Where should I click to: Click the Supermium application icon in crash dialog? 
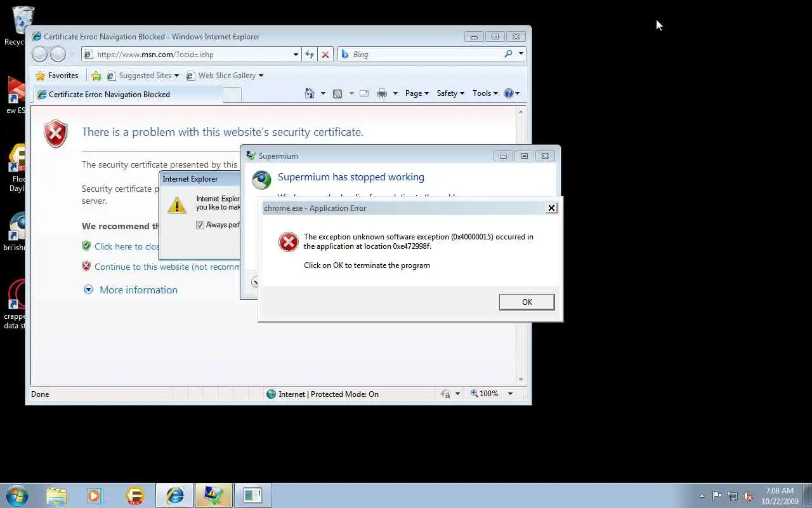pos(261,180)
